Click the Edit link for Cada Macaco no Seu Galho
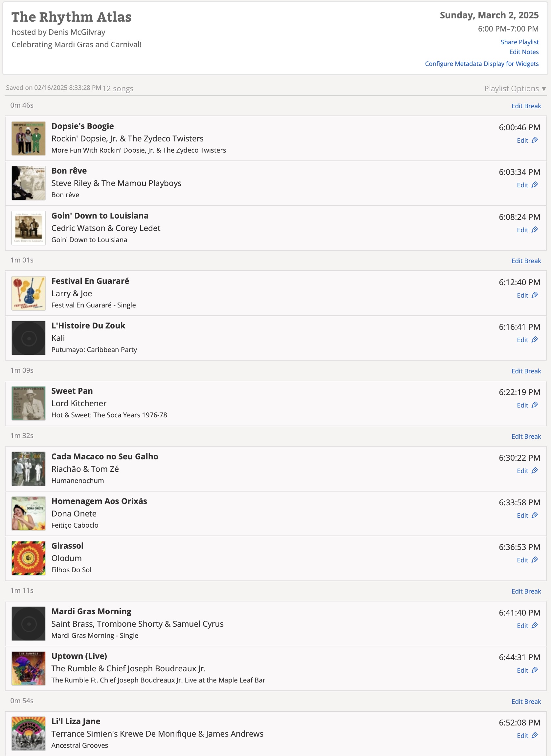 [522, 471]
